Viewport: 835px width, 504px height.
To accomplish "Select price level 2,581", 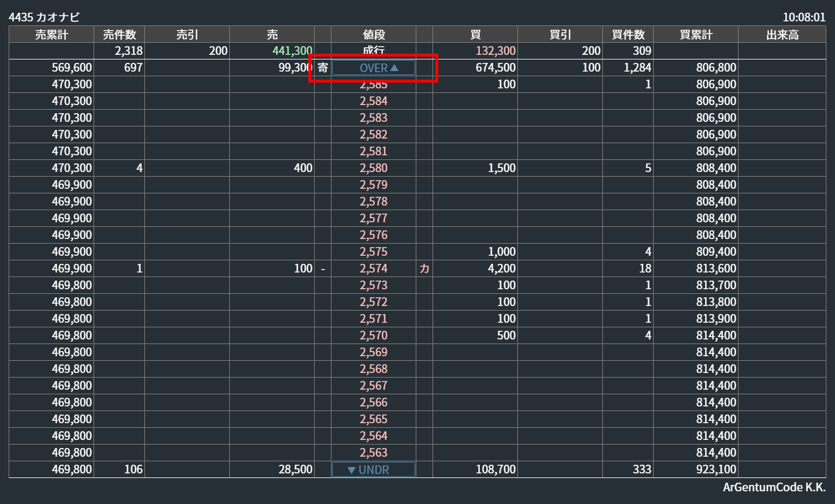I will [x=374, y=151].
